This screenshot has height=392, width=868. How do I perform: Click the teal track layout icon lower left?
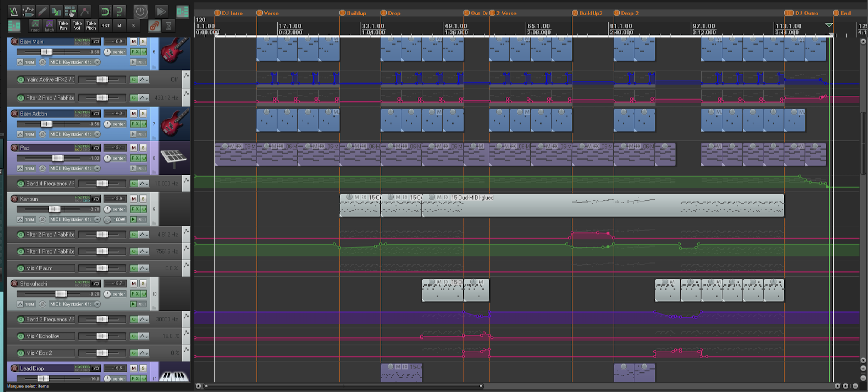(14, 26)
